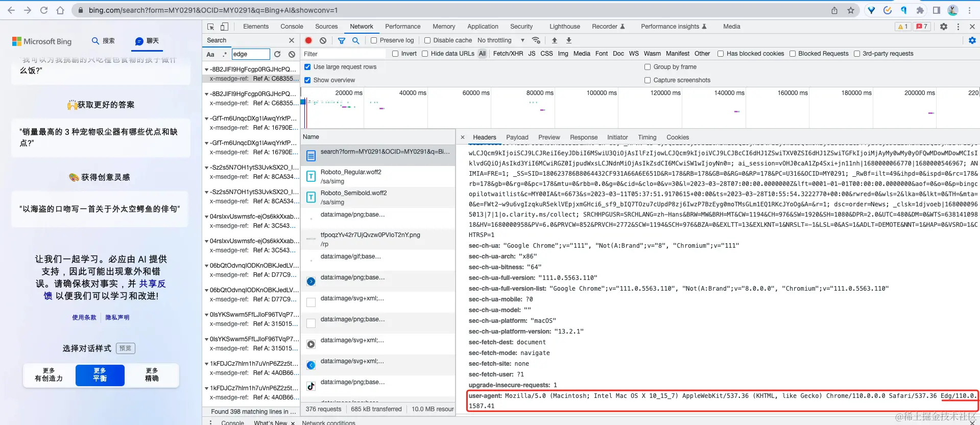Viewport: 980px width, 425px height.
Task: Click the import HAR file upload icon
Action: [x=555, y=40]
